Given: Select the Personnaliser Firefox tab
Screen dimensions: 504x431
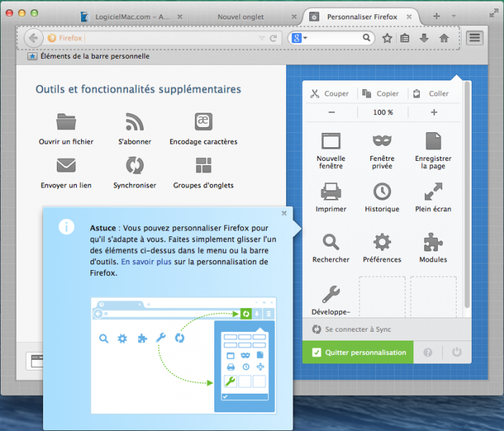Looking at the screenshot, I should coord(360,17).
